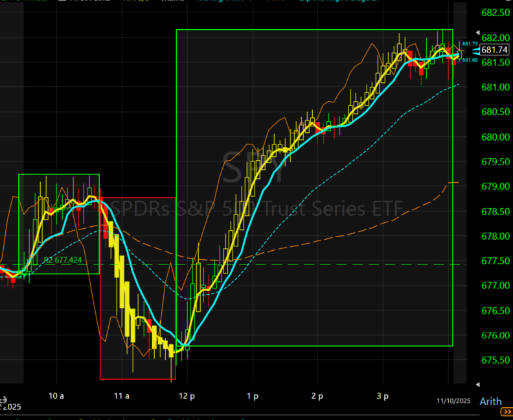The height and width of the screenshot is (420, 513).
Task: Click the 678.00 price axis label
Action: click(496, 236)
